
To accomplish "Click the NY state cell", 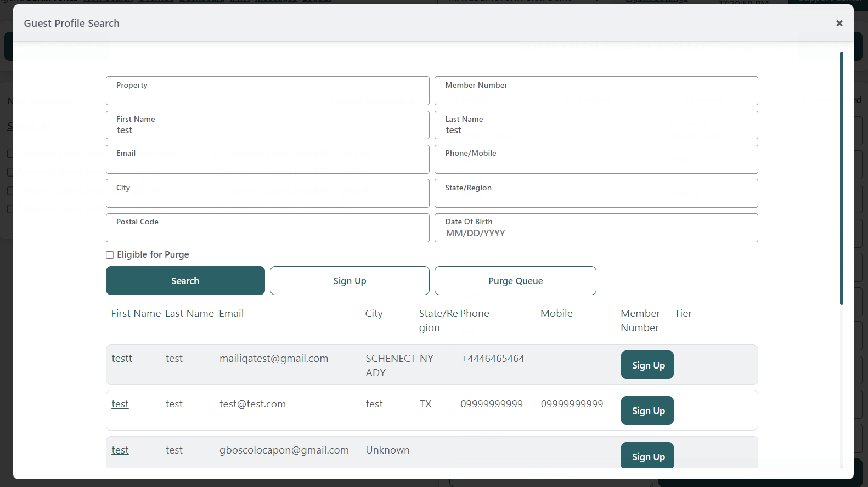I will (427, 359).
